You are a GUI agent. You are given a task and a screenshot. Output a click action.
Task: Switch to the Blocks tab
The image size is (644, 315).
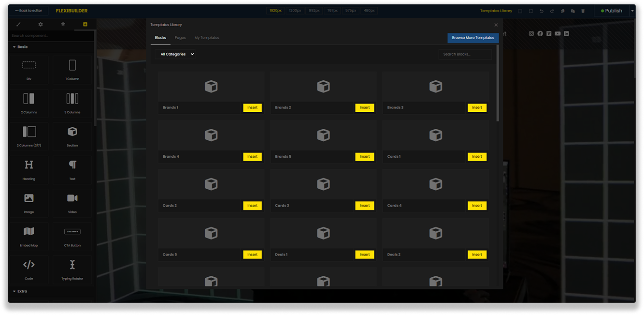160,38
